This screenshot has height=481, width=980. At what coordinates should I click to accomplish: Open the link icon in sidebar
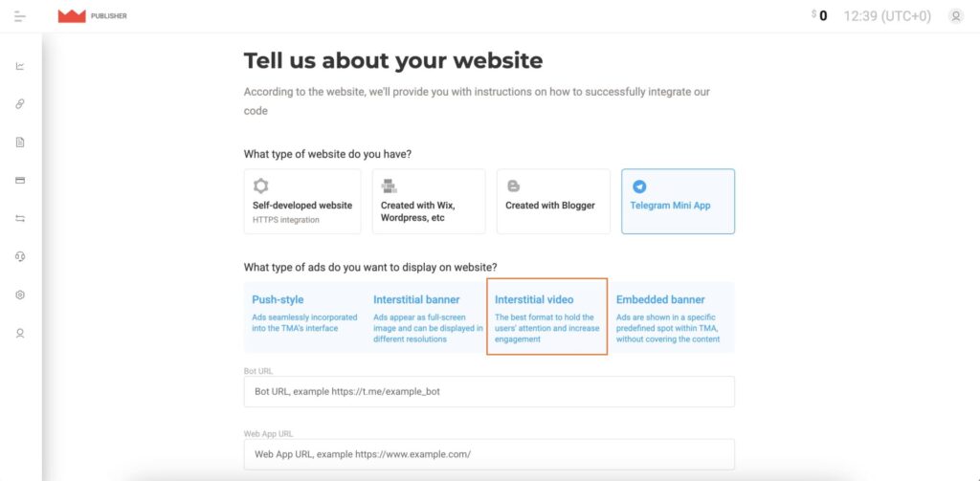pos(20,104)
